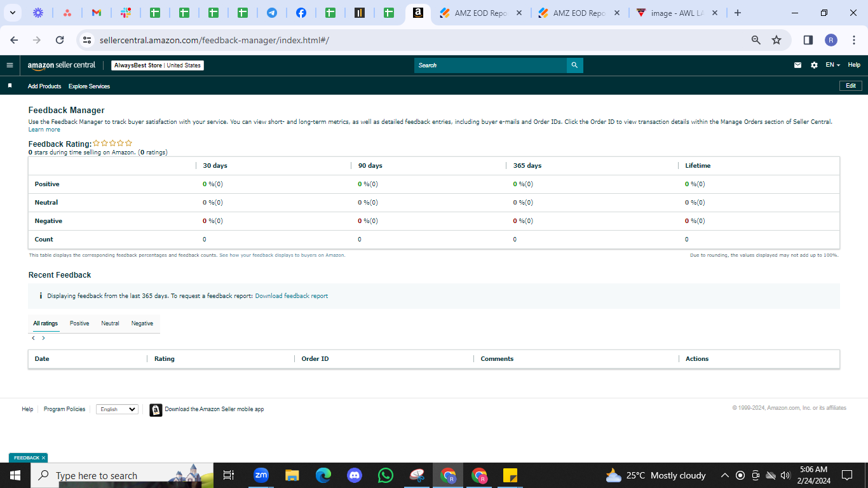
Task: Open the Chrome profile R avatar
Action: [831, 40]
